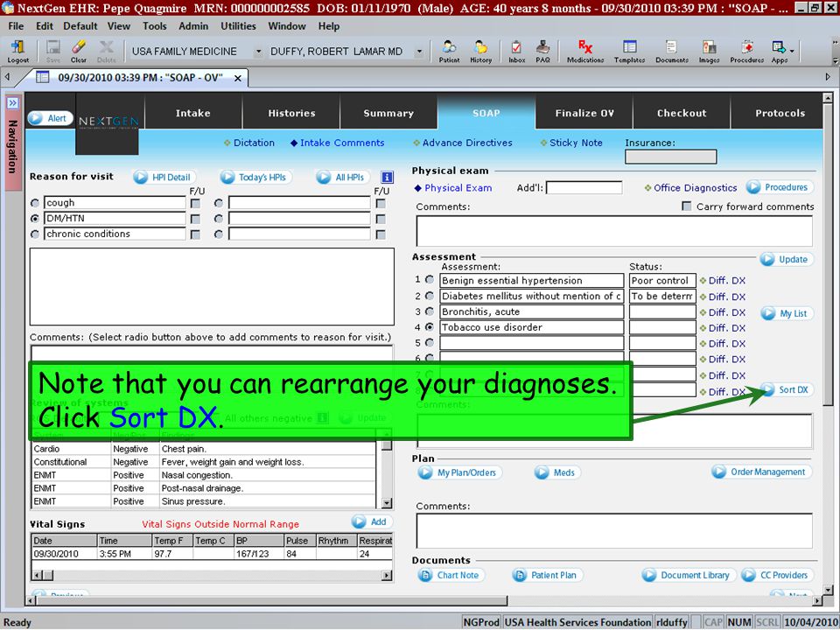Open Order Management
Viewport: 840px width, 630px height.
point(760,472)
